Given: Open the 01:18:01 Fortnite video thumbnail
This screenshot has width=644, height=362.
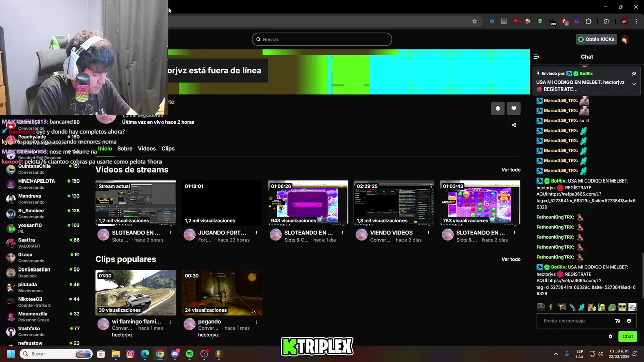Looking at the screenshot, I should (x=222, y=203).
